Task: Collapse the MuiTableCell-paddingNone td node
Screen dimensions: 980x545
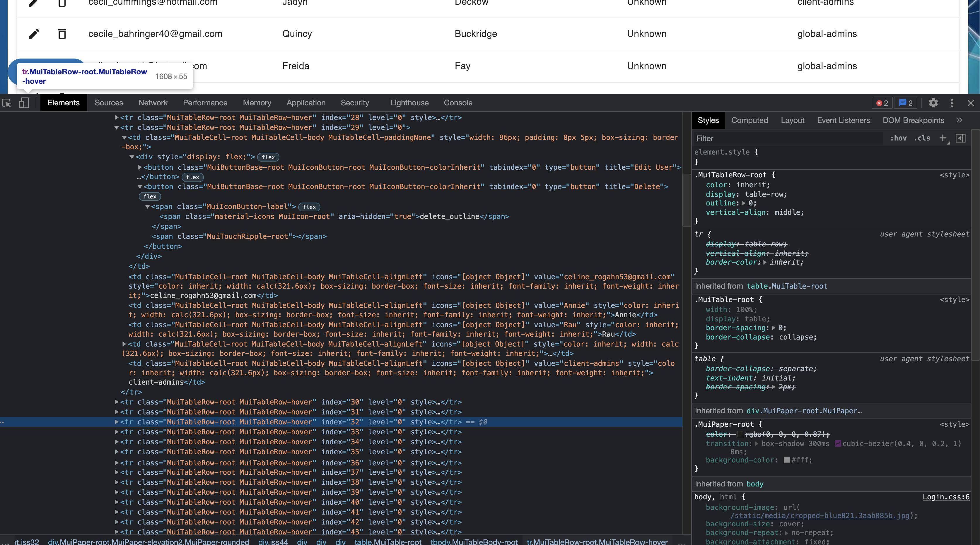Action: click(124, 138)
